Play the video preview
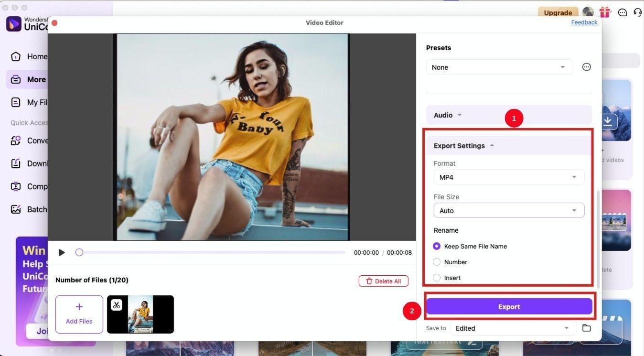644x356 pixels. tap(62, 252)
